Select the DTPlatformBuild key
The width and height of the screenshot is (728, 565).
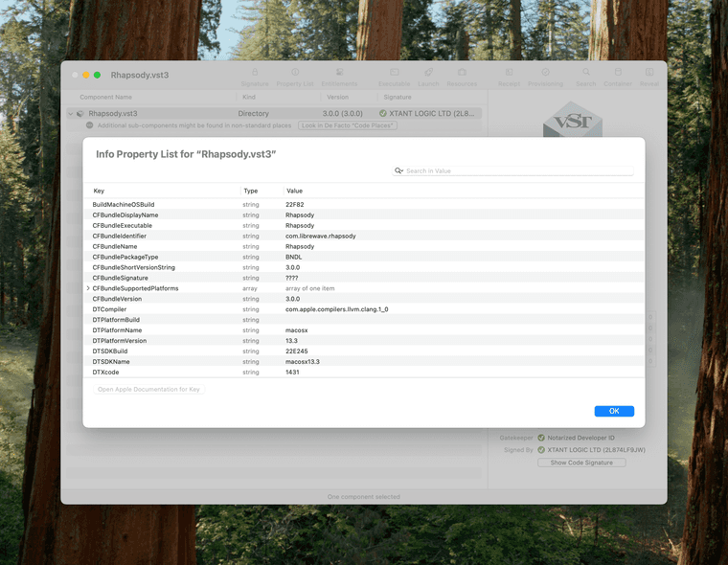116,320
